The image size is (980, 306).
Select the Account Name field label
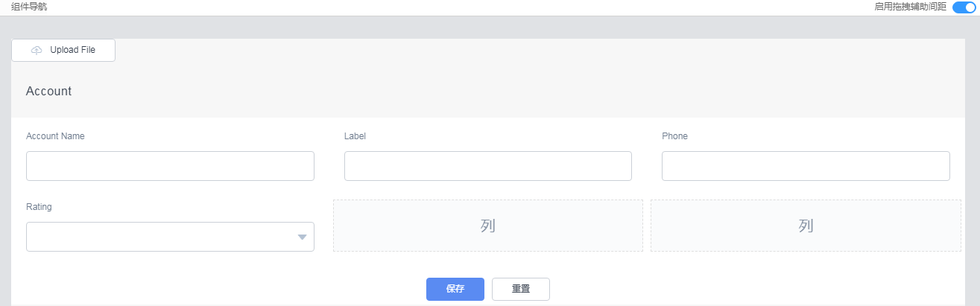[x=55, y=136]
